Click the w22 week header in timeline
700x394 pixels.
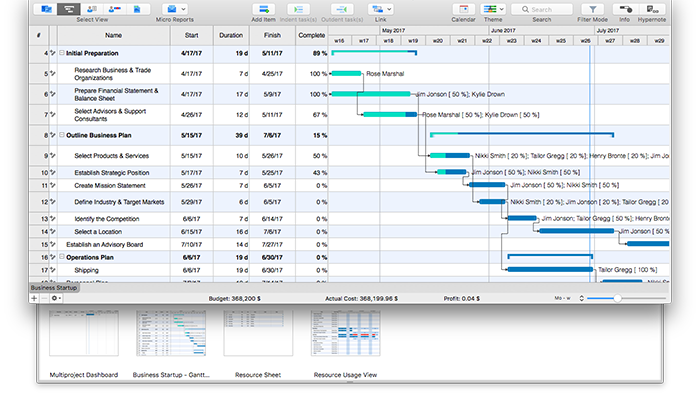(x=487, y=41)
